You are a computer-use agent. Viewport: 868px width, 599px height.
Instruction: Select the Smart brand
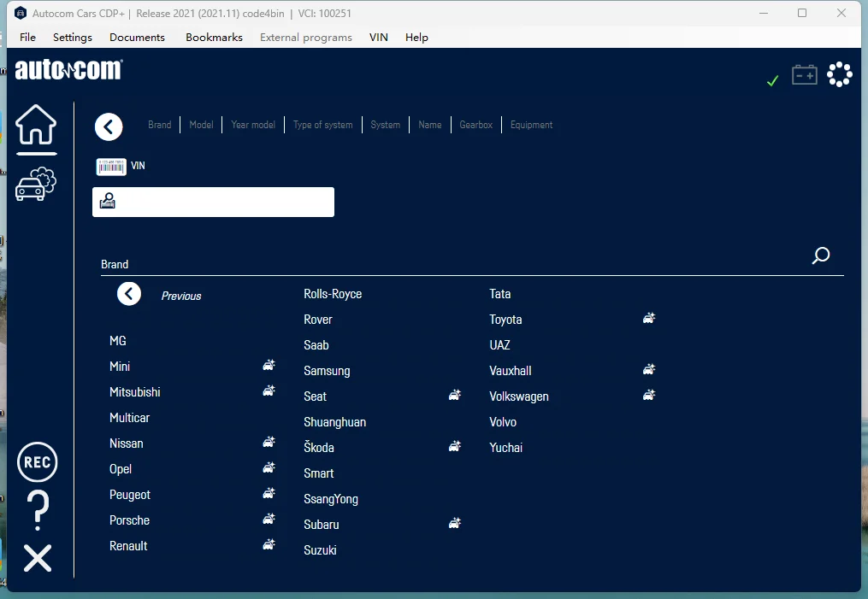319,473
